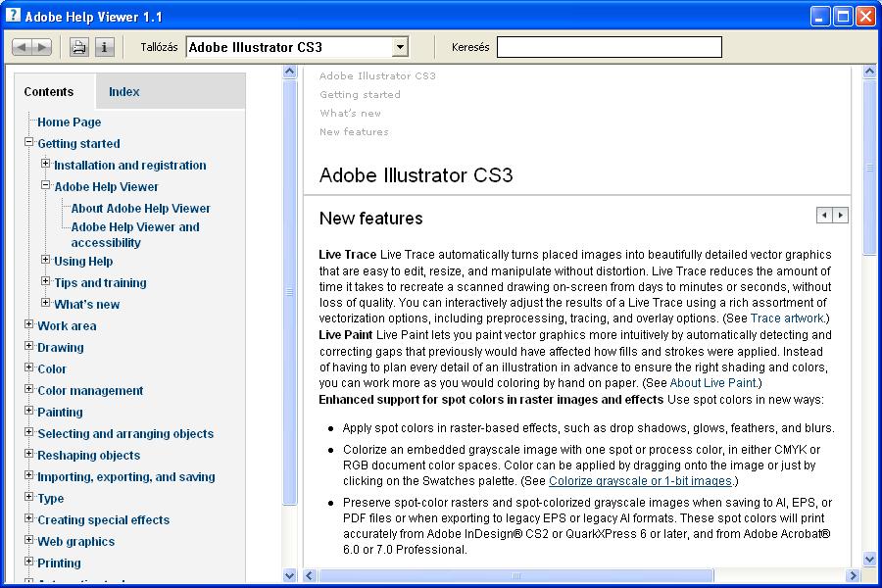Expand the Using Help node

click(45, 260)
